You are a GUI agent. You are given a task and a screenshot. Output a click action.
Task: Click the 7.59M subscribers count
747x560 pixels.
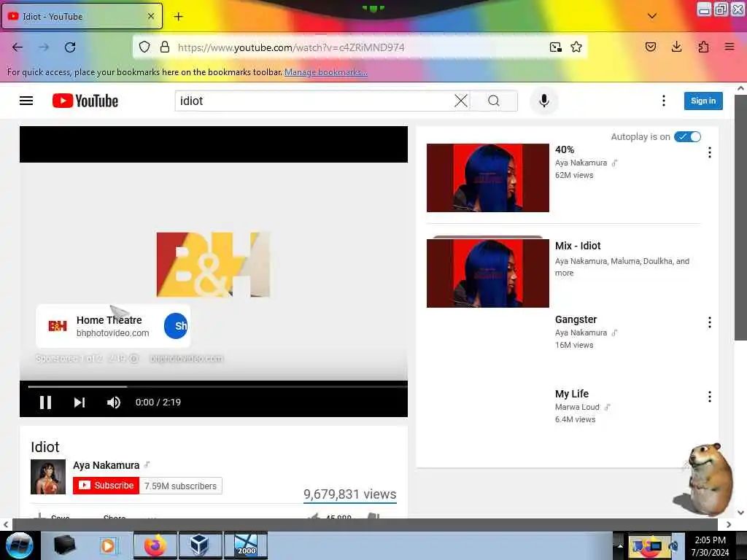181,486
